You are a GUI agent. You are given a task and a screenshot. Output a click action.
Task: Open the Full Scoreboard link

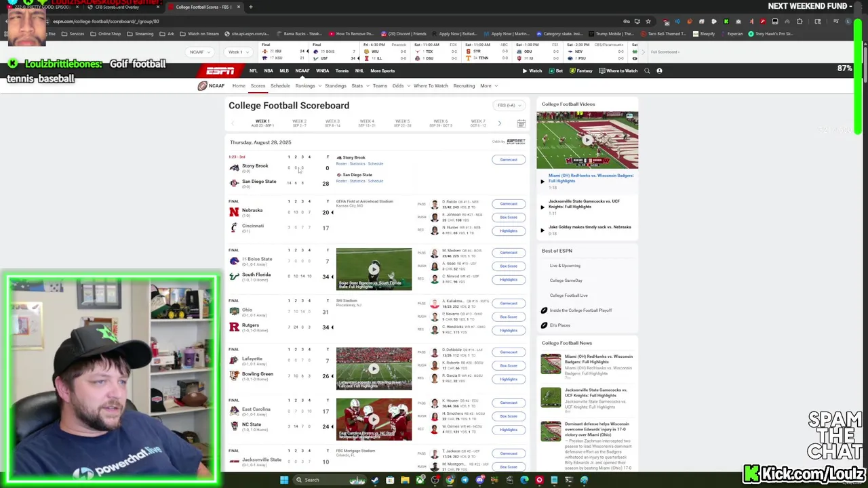click(665, 52)
